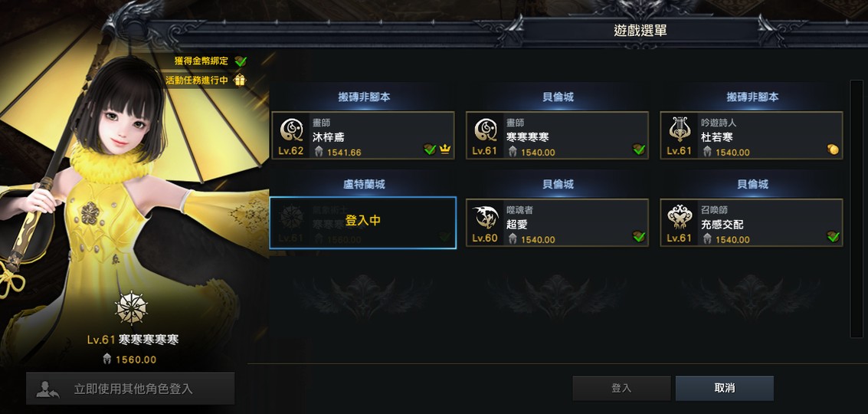Click the green checkmark on 寒寒寒寒 card
The width and height of the screenshot is (868, 414).
pos(640,149)
